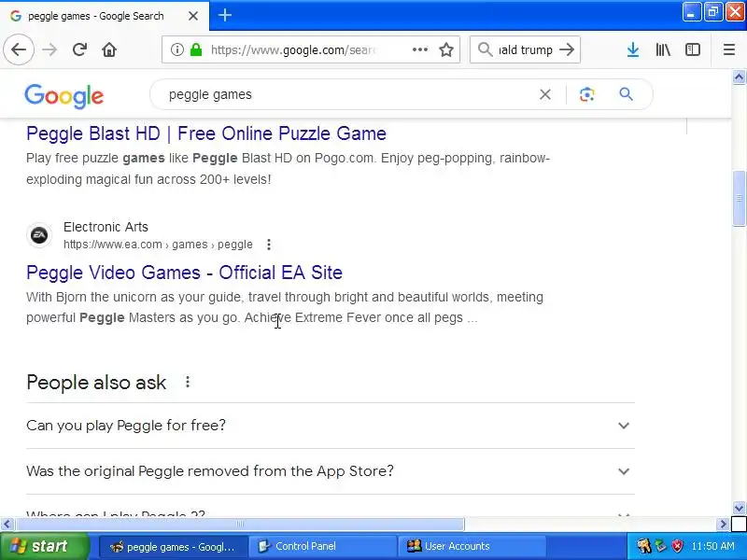The height and width of the screenshot is (560, 747).
Task: Click the vertical scrollbar thumb
Action: pyautogui.click(x=739, y=198)
